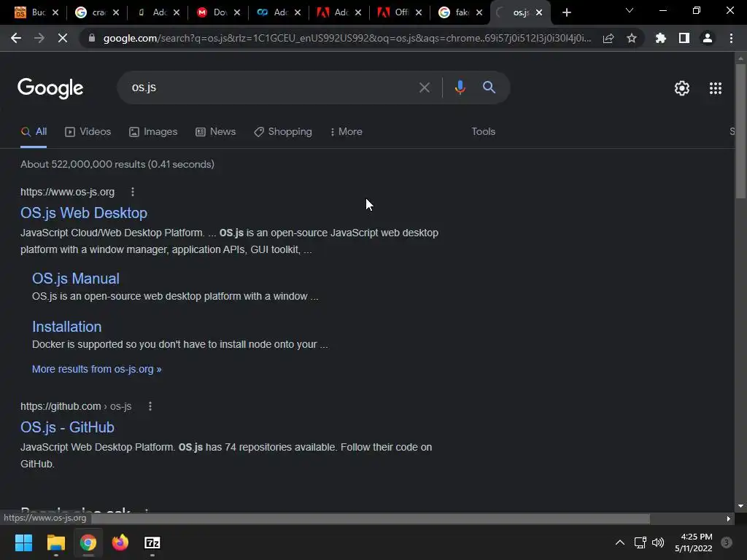Open the Google apps grid
747x560 pixels.
coord(715,88)
